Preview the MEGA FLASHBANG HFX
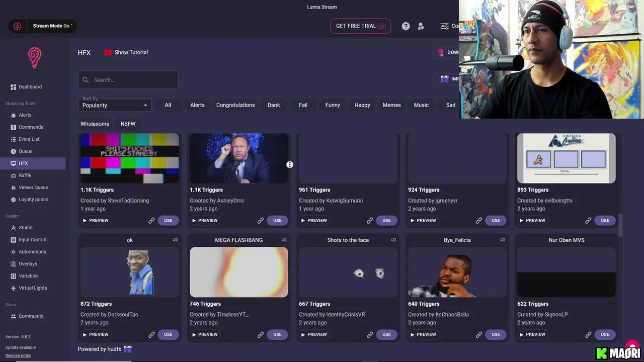This screenshot has width=644, height=362. (x=205, y=334)
